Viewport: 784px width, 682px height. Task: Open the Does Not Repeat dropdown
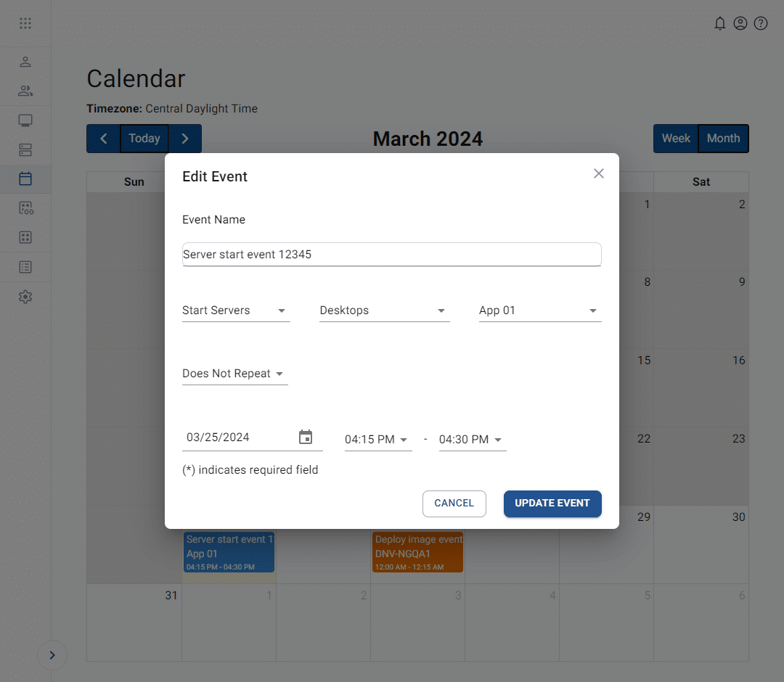[x=234, y=374]
